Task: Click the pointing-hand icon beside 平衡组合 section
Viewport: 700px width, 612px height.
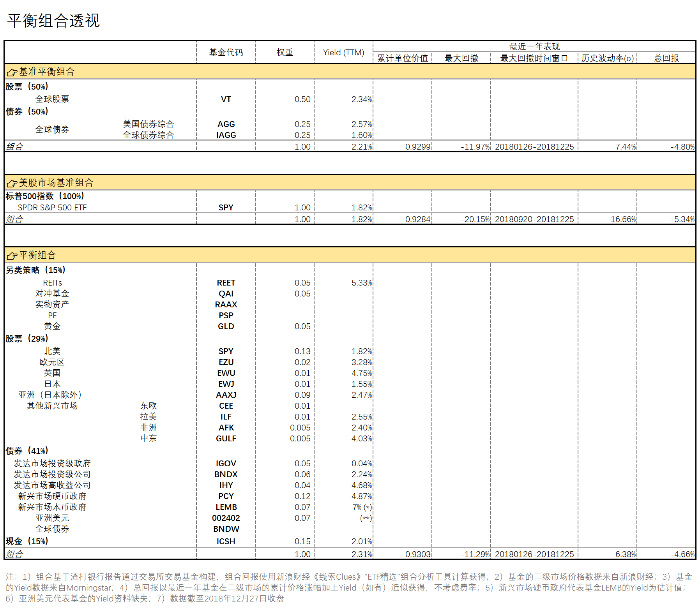Action: 12,256
